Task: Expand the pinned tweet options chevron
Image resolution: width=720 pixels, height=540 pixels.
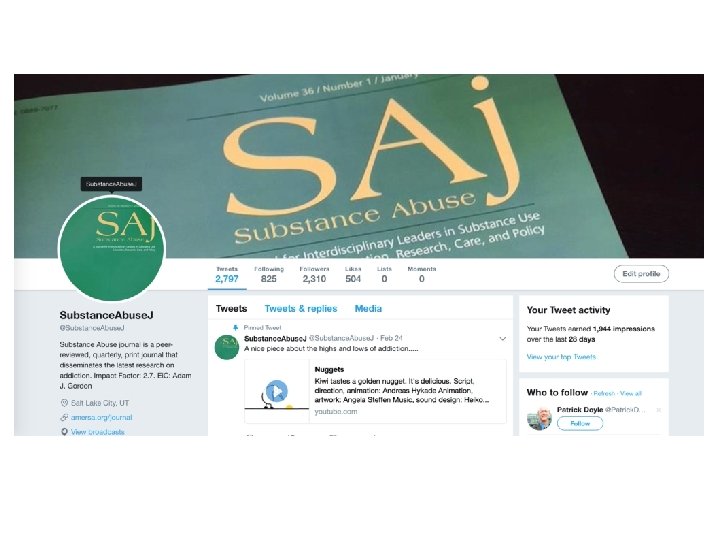Action: click(502, 339)
